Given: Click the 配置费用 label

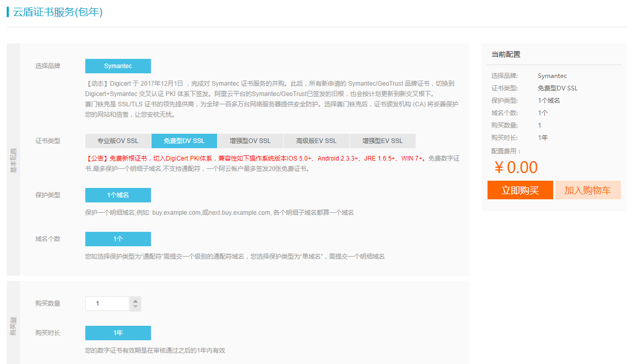Looking at the screenshot, I should click(x=507, y=151).
